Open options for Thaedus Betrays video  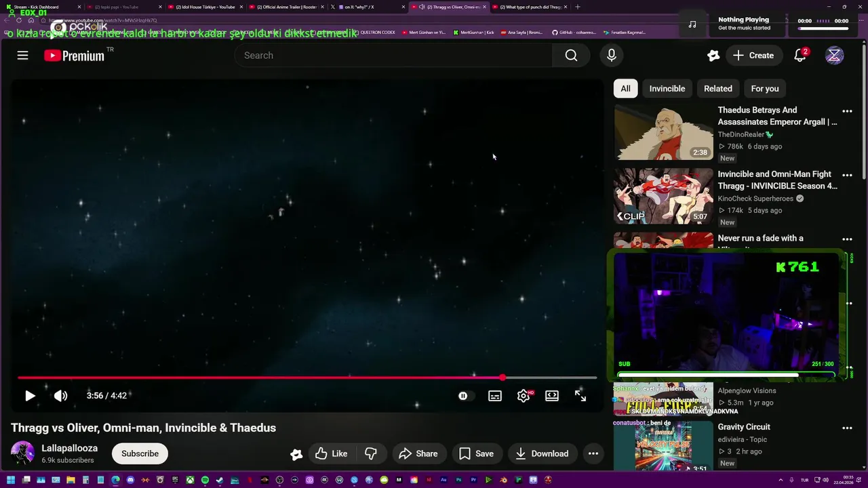847,111
